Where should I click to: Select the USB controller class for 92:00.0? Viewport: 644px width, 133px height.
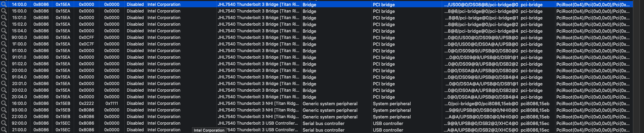388,123
